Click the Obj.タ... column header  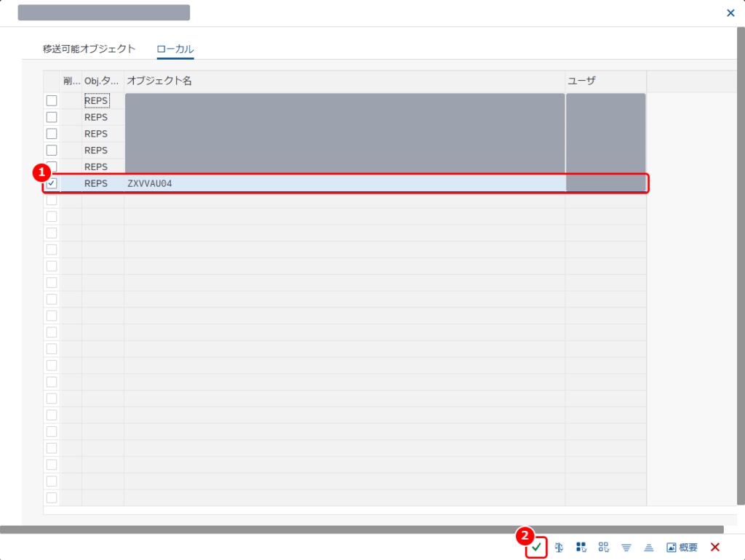tap(103, 81)
